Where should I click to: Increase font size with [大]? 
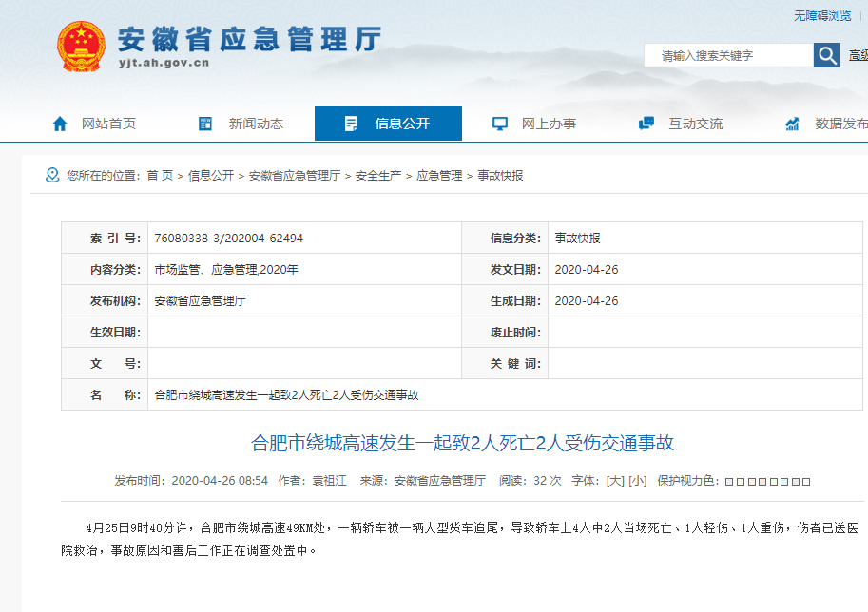click(x=615, y=481)
